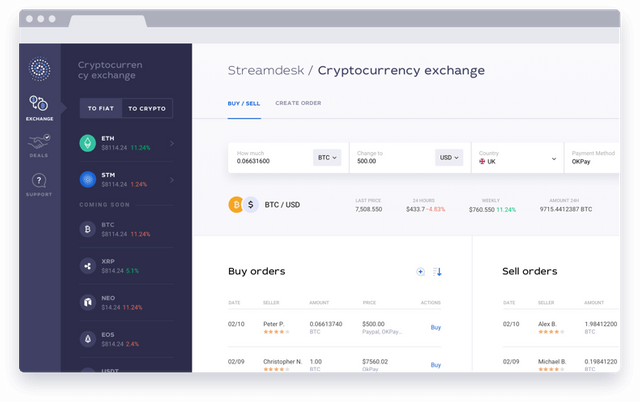
Task: Click Buy for Christopher N. order
Action: coord(436,365)
